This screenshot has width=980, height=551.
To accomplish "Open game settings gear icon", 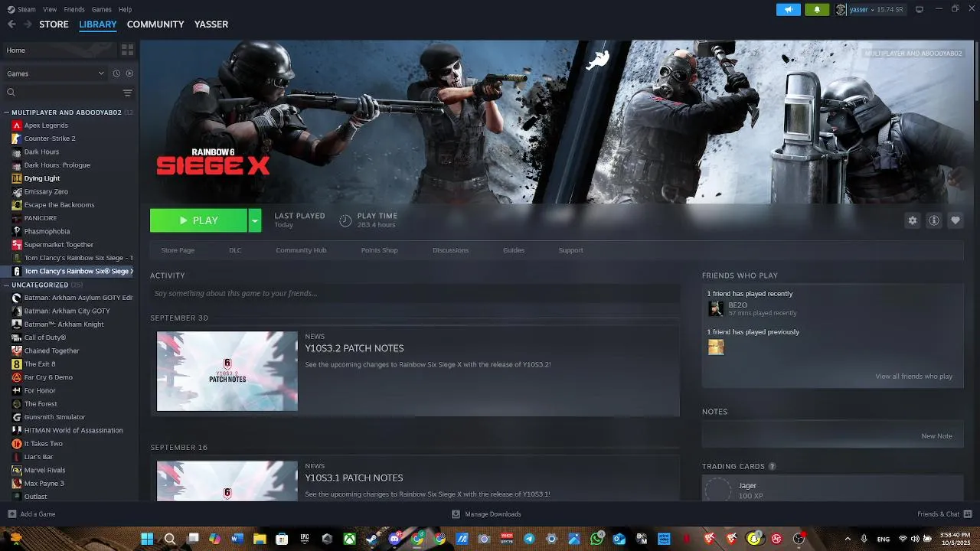I will 912,220.
